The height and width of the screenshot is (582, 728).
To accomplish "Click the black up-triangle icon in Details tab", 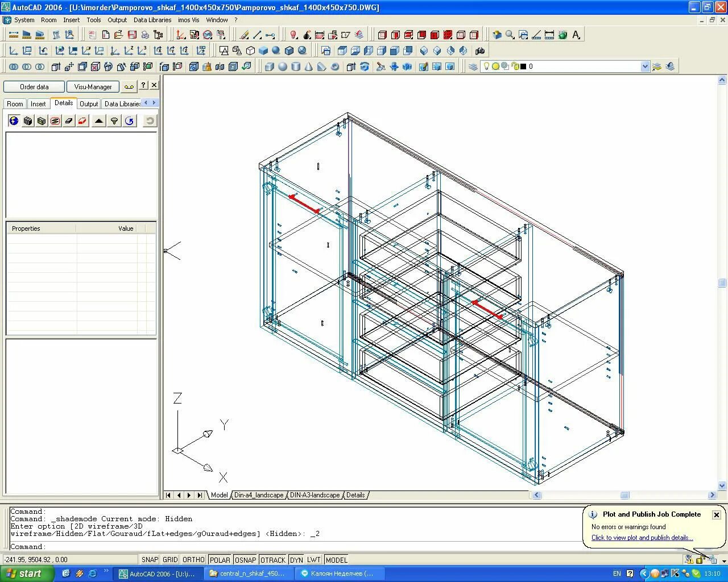I will click(x=99, y=120).
